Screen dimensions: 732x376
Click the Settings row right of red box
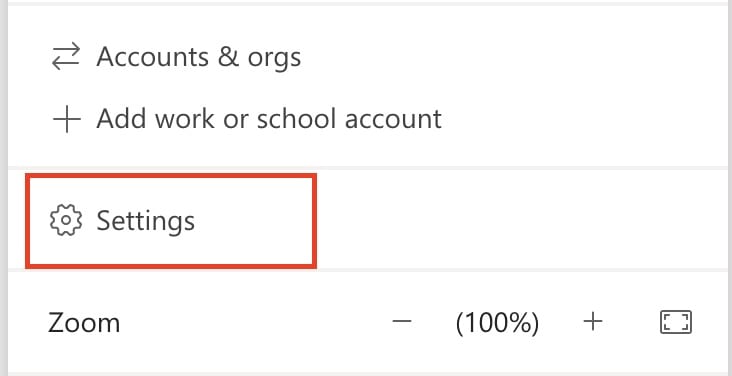[521, 220]
